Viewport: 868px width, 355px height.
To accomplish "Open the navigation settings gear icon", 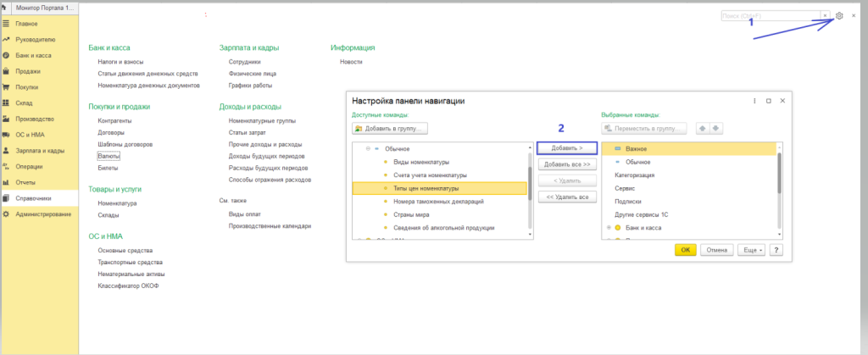I will (839, 15).
